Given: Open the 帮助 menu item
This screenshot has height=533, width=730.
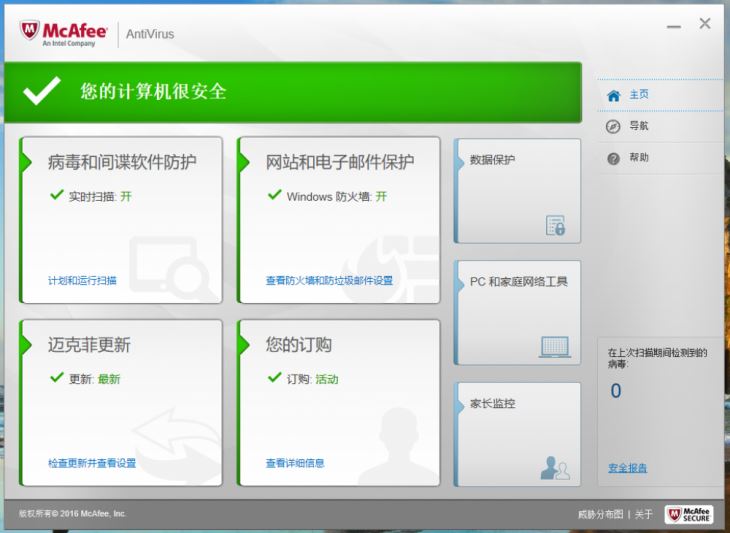Looking at the screenshot, I should (x=661, y=158).
